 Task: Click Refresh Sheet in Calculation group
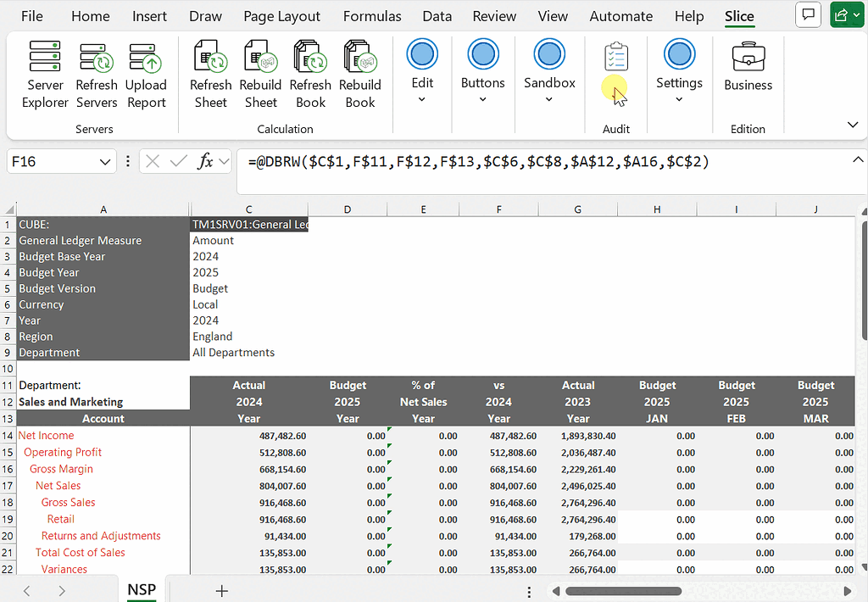(x=210, y=75)
